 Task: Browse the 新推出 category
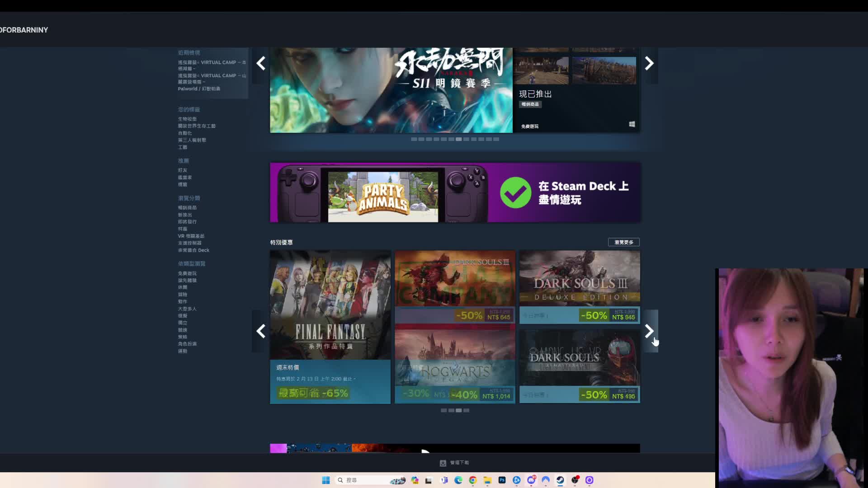pos(185,215)
